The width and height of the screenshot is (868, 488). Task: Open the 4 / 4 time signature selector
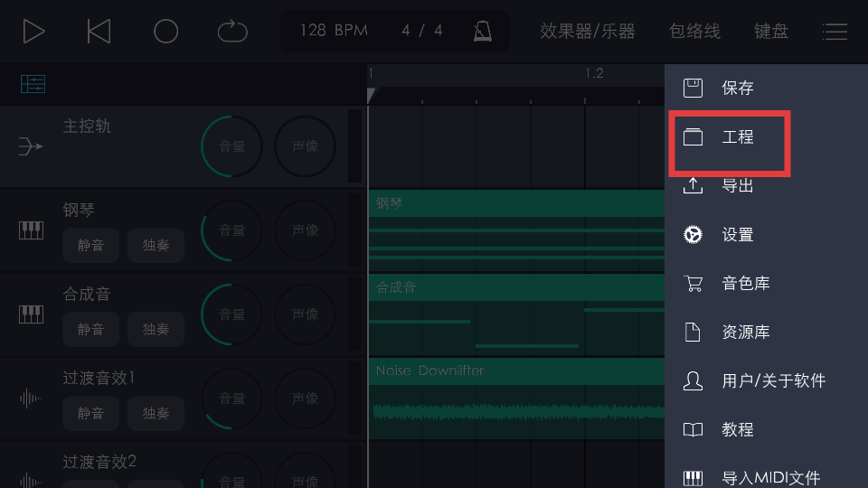[x=422, y=31]
